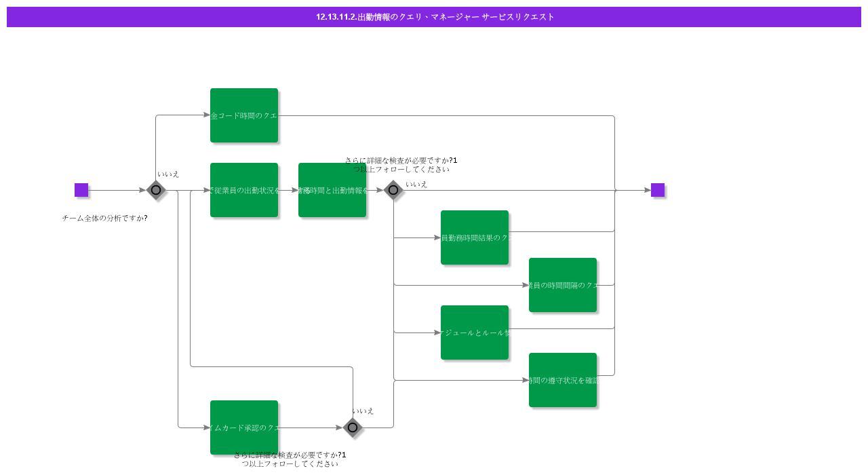868x475 pixels.
Task: Click the purple end event square
Action: (658, 190)
